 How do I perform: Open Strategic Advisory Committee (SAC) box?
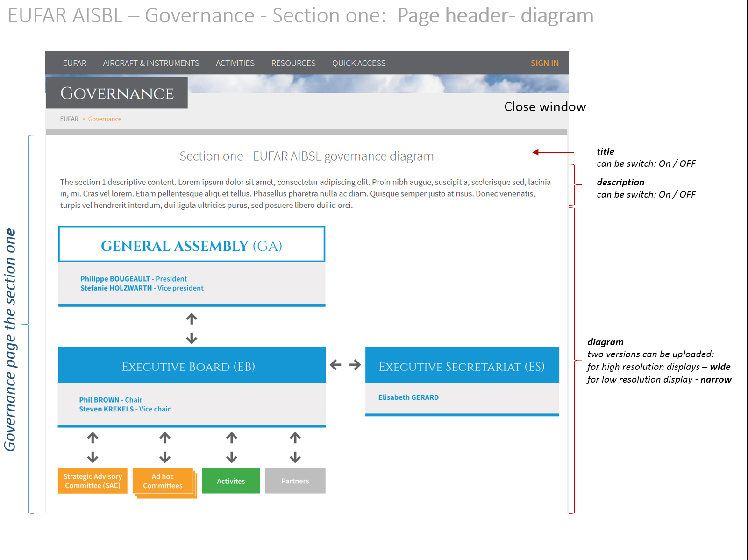[x=93, y=481]
